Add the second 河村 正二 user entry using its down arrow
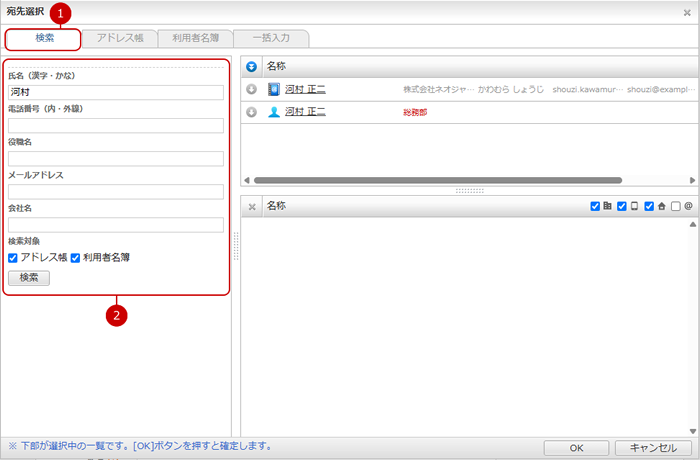 coord(252,112)
